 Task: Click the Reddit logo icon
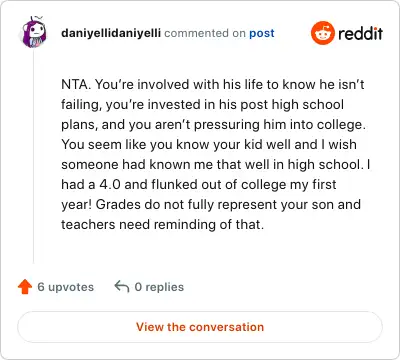click(323, 33)
